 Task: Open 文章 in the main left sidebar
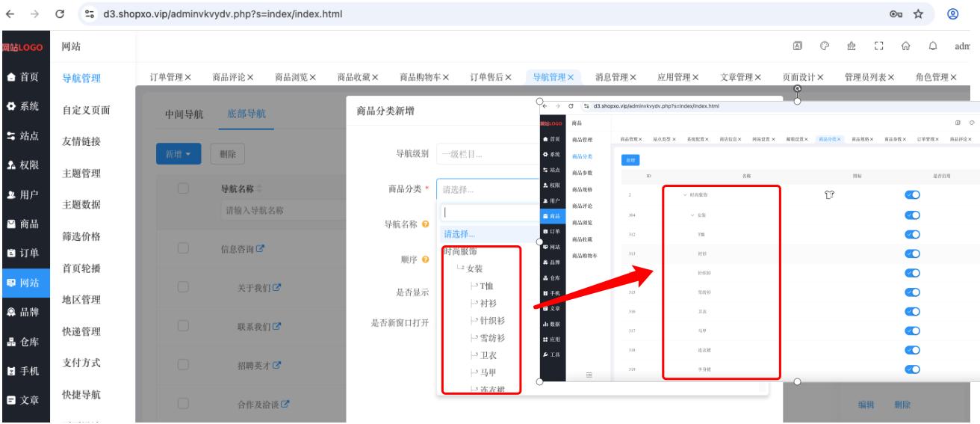(22, 400)
